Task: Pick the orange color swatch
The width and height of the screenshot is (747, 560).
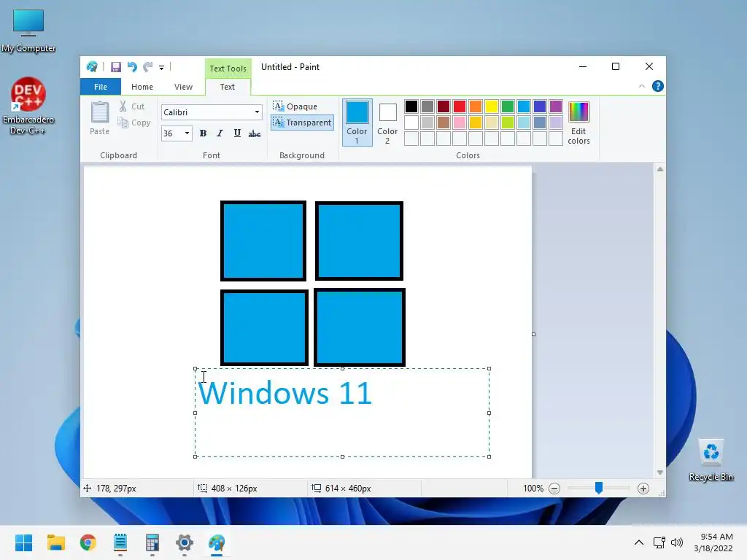Action: 476,106
